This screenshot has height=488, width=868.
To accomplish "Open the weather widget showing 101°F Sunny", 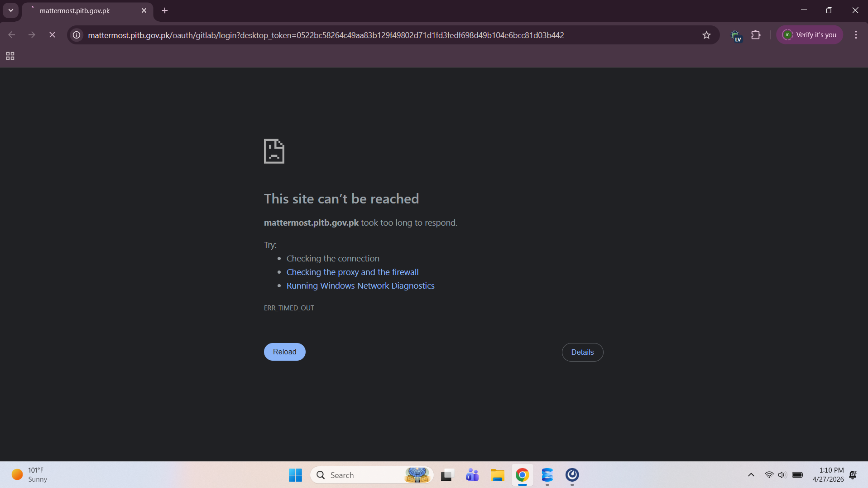I will click(x=30, y=475).
